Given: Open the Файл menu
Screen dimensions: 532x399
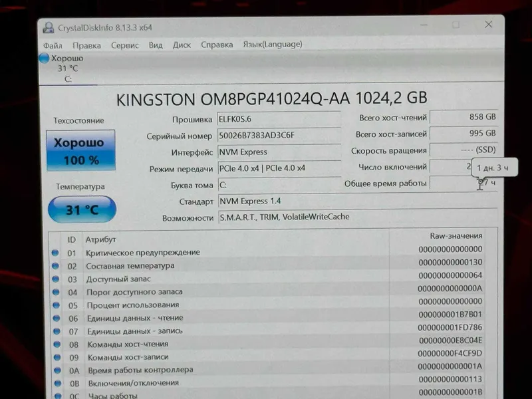Looking at the screenshot, I should 53,45.
